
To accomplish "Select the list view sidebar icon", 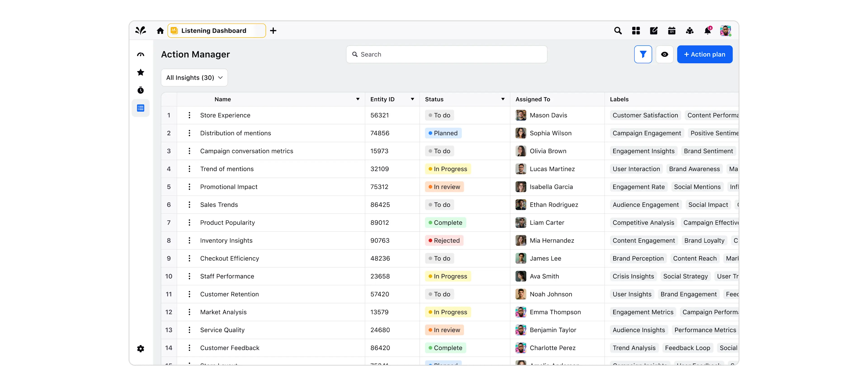I will (141, 108).
